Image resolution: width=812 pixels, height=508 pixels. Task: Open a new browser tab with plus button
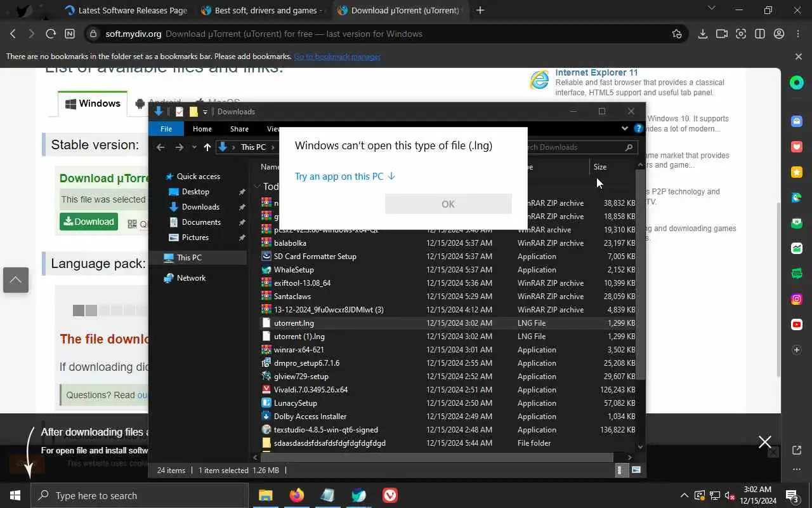[x=480, y=10]
